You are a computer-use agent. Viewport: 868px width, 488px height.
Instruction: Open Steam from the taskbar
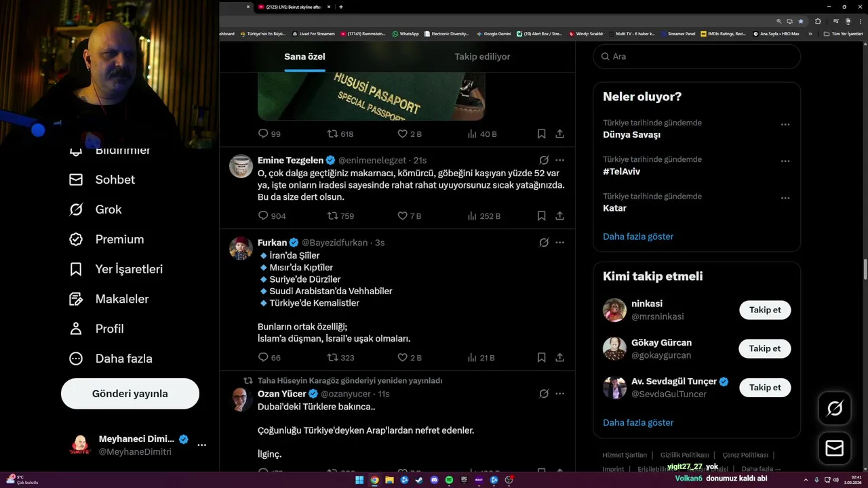pyautogui.click(x=419, y=480)
